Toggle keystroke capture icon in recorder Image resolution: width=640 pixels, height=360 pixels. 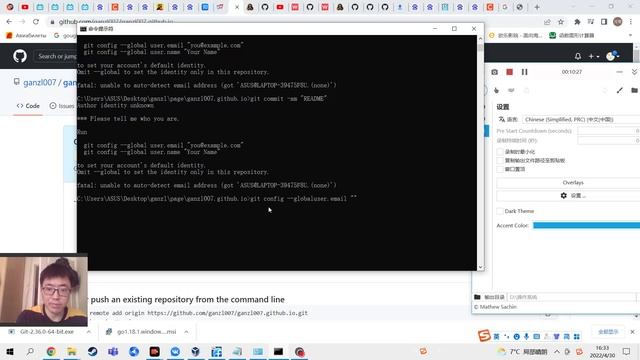tap(511, 90)
